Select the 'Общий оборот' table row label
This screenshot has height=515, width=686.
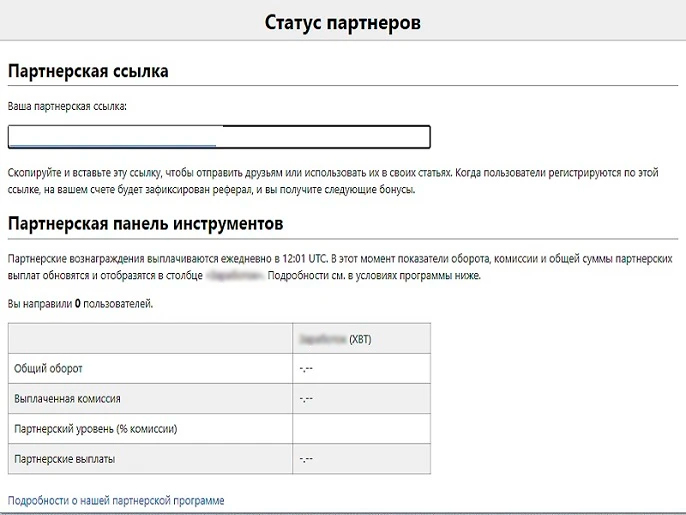(48, 368)
